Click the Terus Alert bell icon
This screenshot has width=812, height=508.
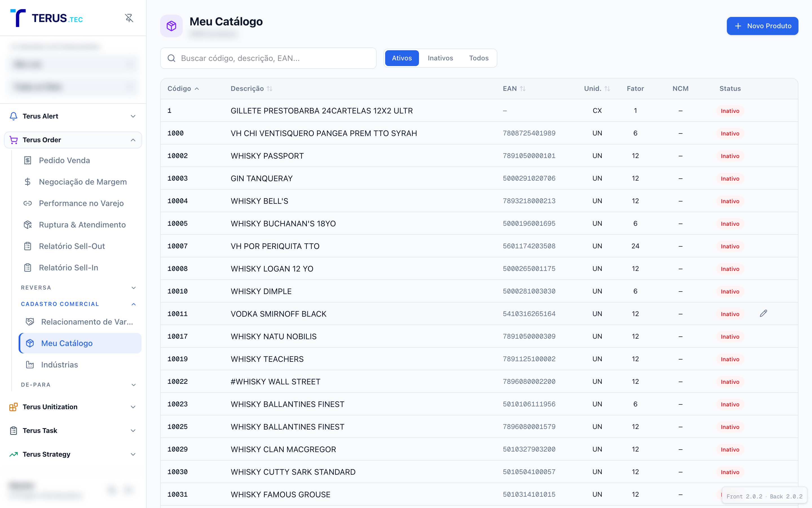[x=14, y=116]
